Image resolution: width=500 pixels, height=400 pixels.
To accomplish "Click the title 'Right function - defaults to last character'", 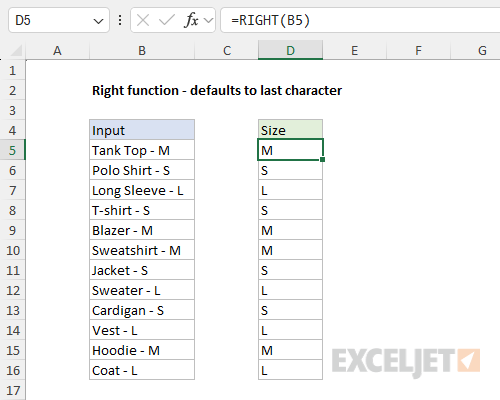I will coord(217,91).
